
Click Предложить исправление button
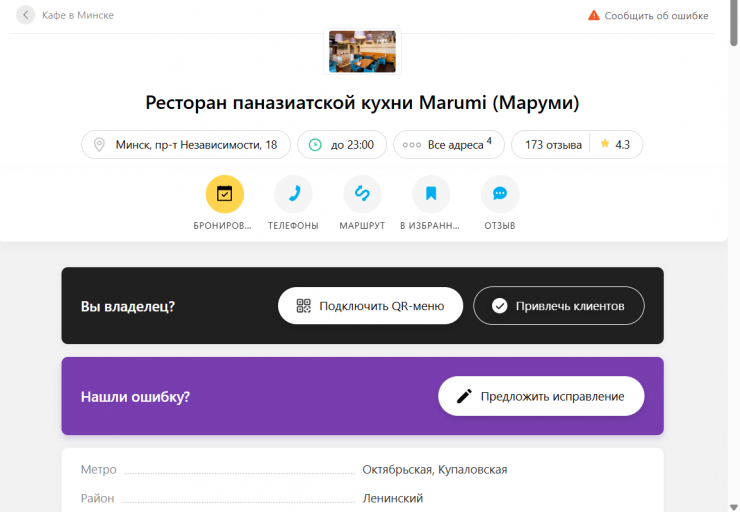(541, 396)
